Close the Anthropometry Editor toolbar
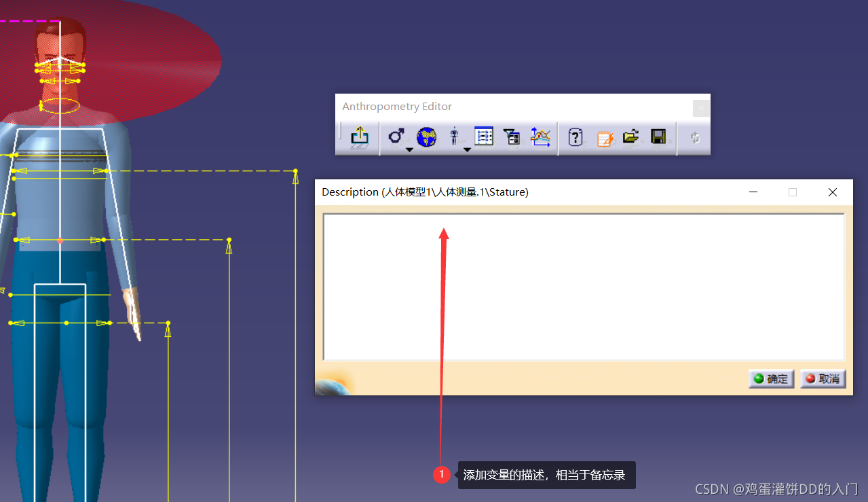 click(x=702, y=108)
